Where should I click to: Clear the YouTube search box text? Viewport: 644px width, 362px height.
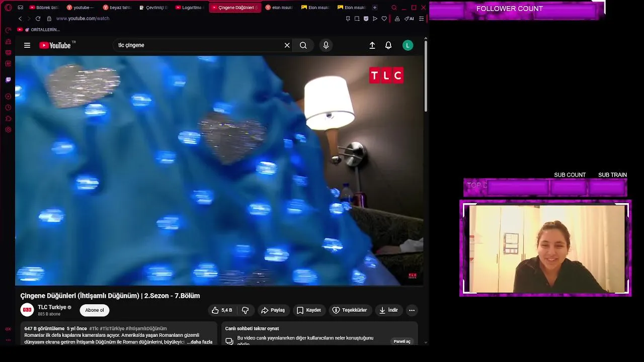(287, 45)
